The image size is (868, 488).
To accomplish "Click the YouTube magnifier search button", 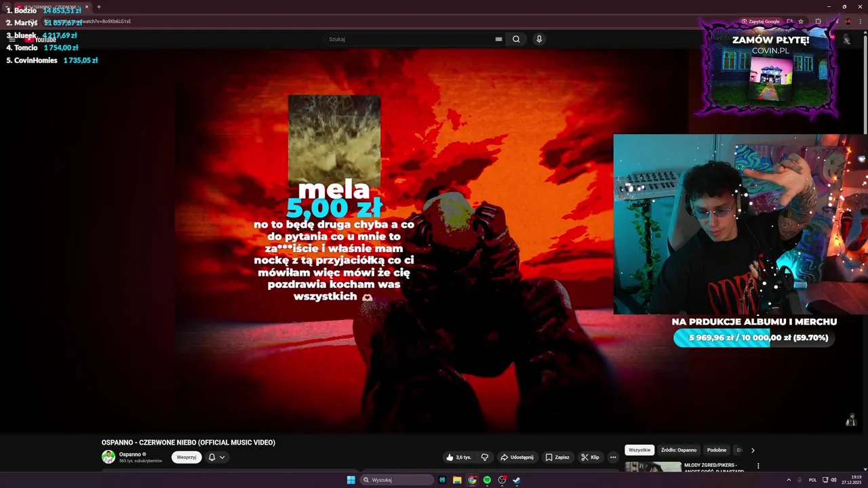I will (x=516, y=39).
